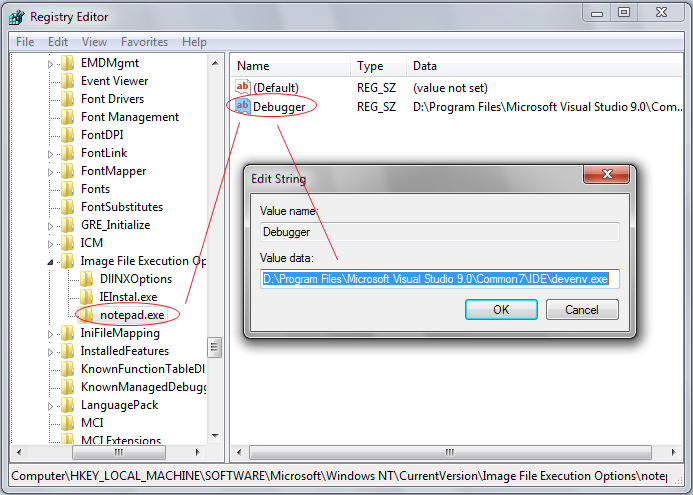
Task: Expand the EMDMgmt tree node
Action: (x=50, y=65)
